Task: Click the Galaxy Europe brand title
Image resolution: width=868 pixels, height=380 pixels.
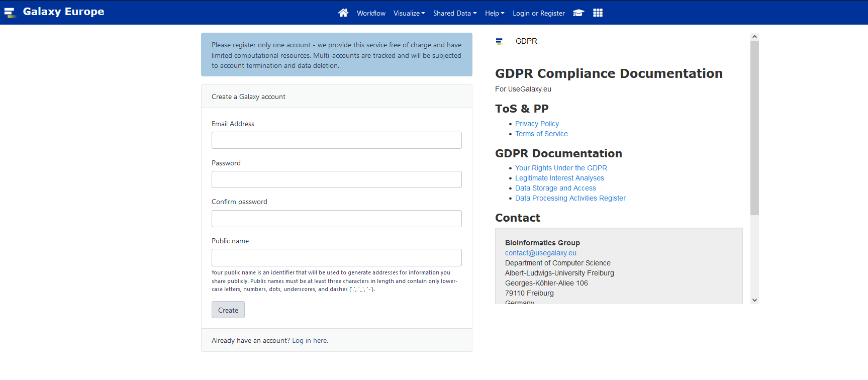Action: tap(64, 12)
